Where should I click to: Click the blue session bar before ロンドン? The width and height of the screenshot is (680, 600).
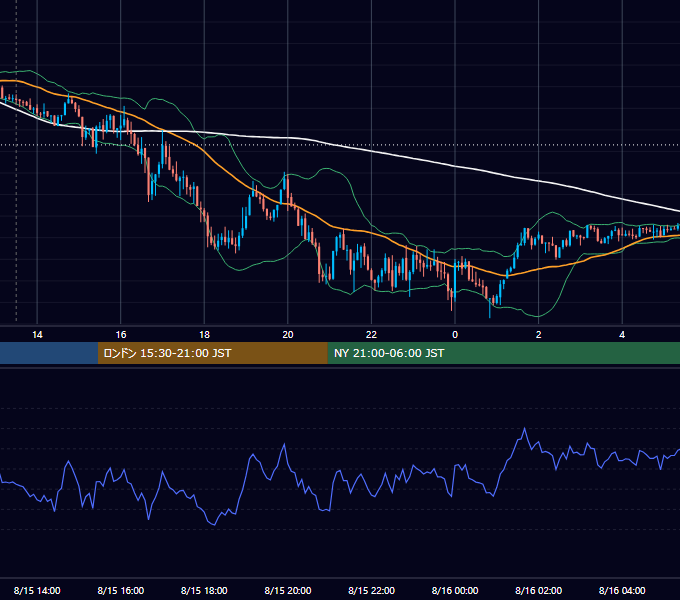click(x=49, y=353)
